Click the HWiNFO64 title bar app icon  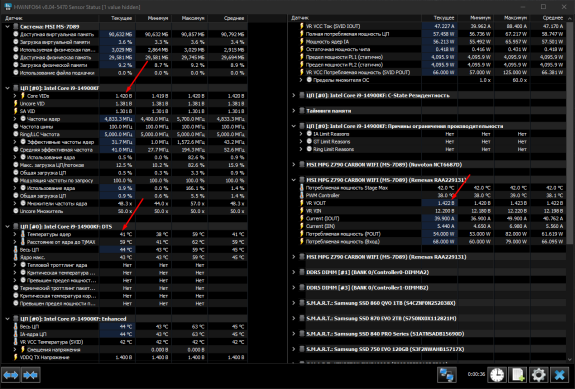[8, 7]
